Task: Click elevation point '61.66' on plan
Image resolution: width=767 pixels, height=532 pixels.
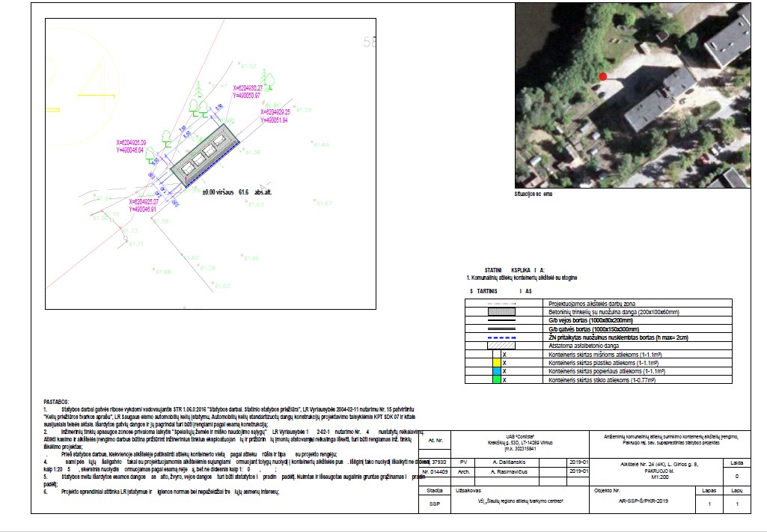Action: coord(251,258)
